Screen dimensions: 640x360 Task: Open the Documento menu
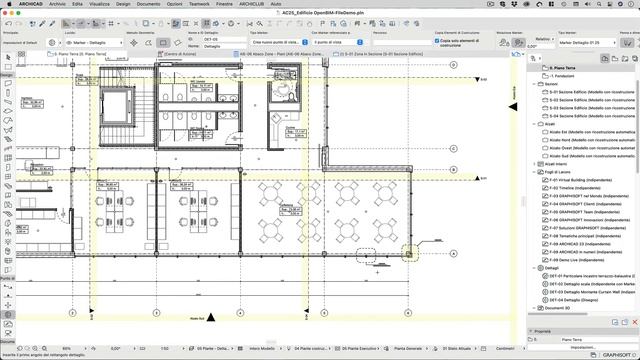click(x=148, y=4)
